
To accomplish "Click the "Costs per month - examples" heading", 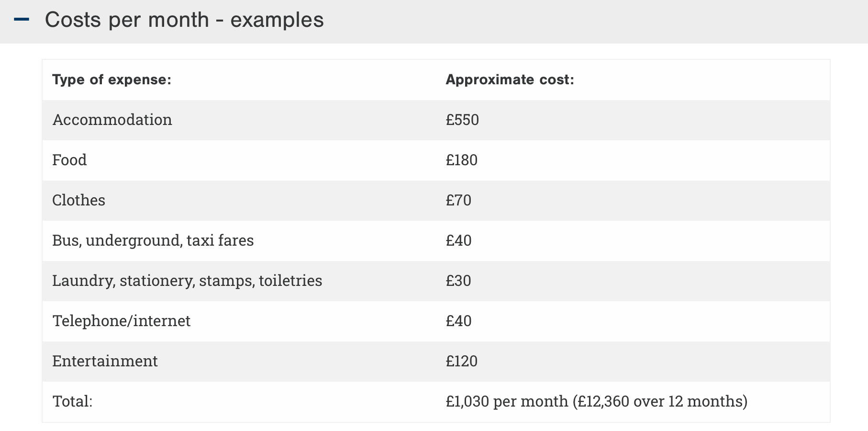I will click(x=184, y=20).
